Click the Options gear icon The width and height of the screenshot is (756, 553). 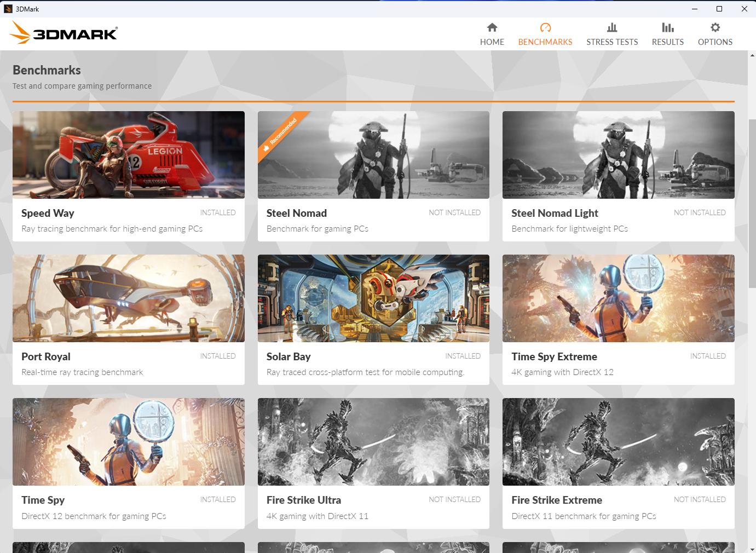click(715, 27)
